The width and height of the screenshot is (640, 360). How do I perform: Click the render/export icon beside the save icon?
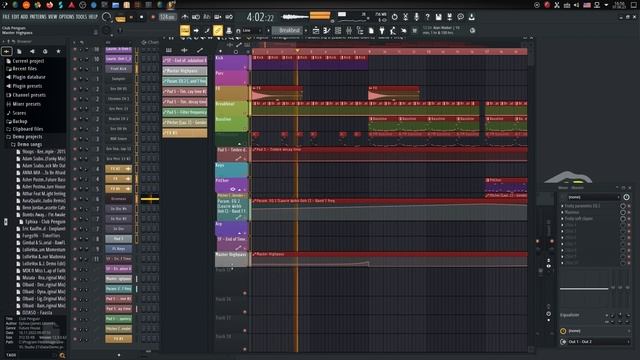[x=449, y=17]
